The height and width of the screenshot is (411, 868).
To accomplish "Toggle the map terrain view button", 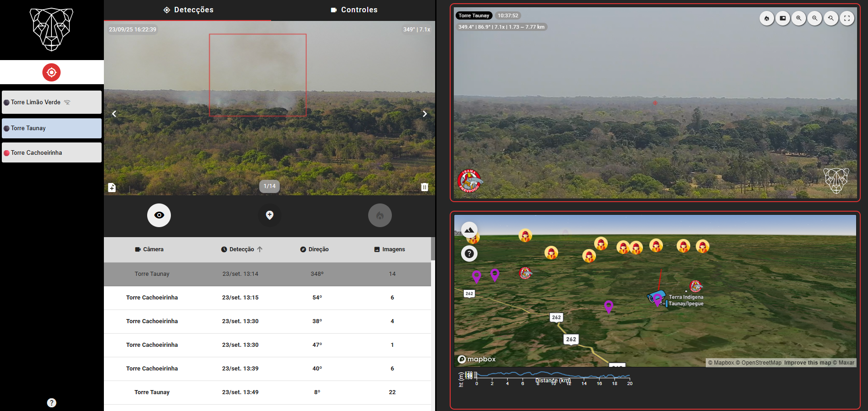I will coord(469,229).
